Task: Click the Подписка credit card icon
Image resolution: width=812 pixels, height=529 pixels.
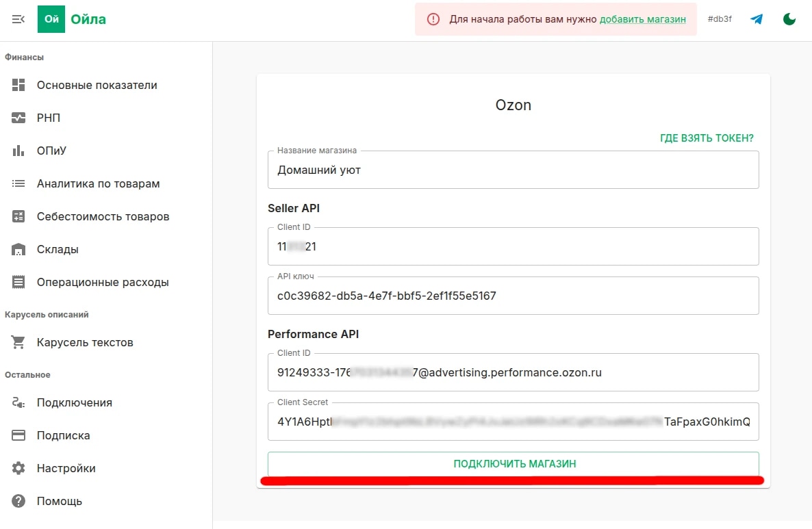Action: coord(18,435)
